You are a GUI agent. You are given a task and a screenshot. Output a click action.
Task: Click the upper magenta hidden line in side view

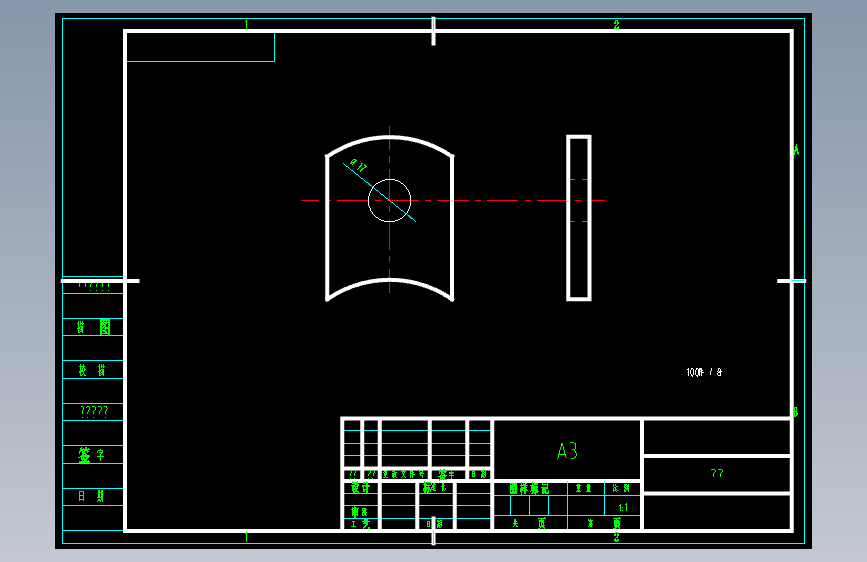click(579, 179)
